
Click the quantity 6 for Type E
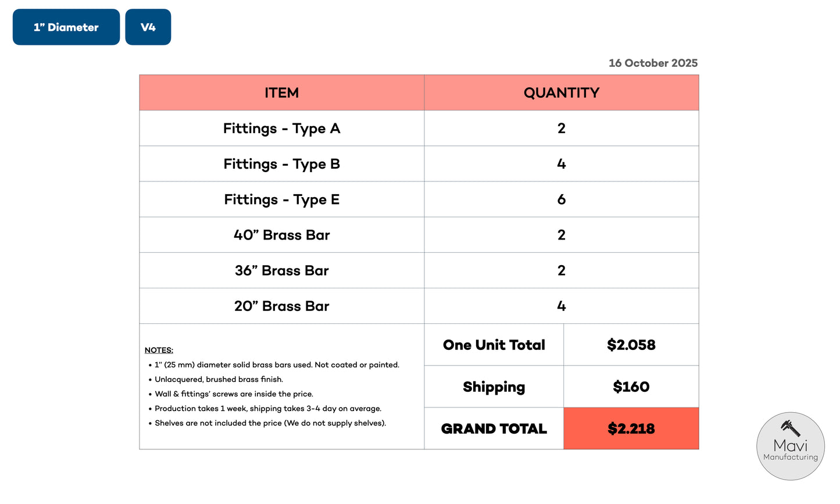561,199
